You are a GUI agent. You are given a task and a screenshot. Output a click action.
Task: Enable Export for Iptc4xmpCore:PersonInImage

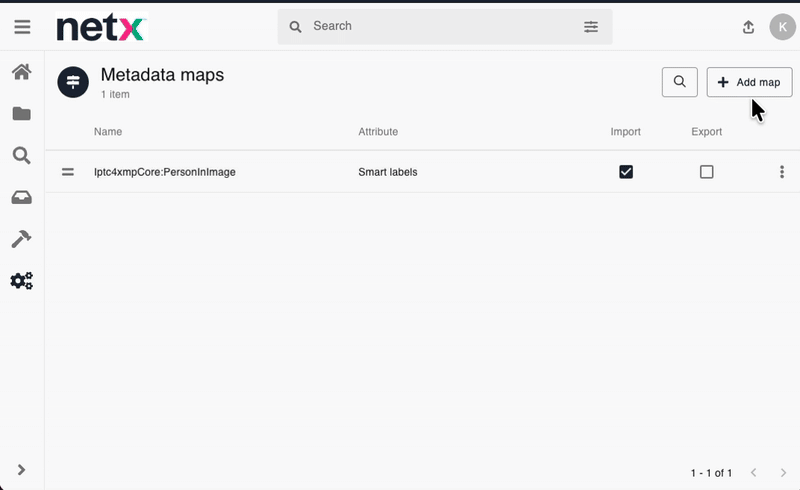pyautogui.click(x=707, y=172)
